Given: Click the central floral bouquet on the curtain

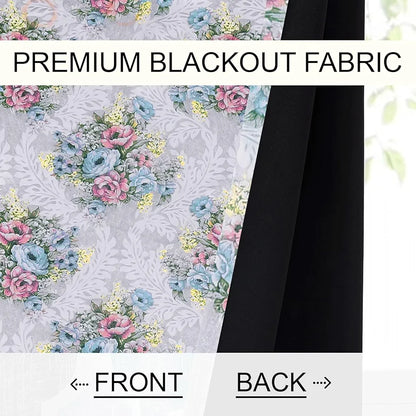Looking at the screenshot, I should click(x=112, y=157).
